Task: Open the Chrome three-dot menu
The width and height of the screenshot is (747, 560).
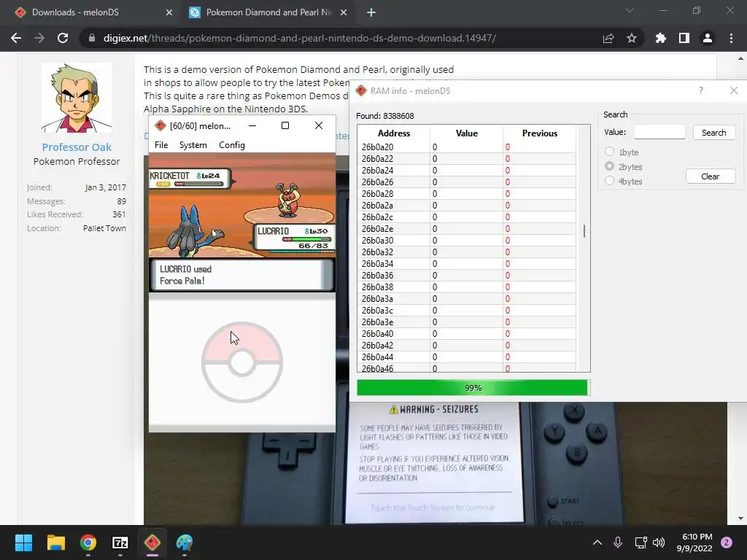Action: [731, 38]
